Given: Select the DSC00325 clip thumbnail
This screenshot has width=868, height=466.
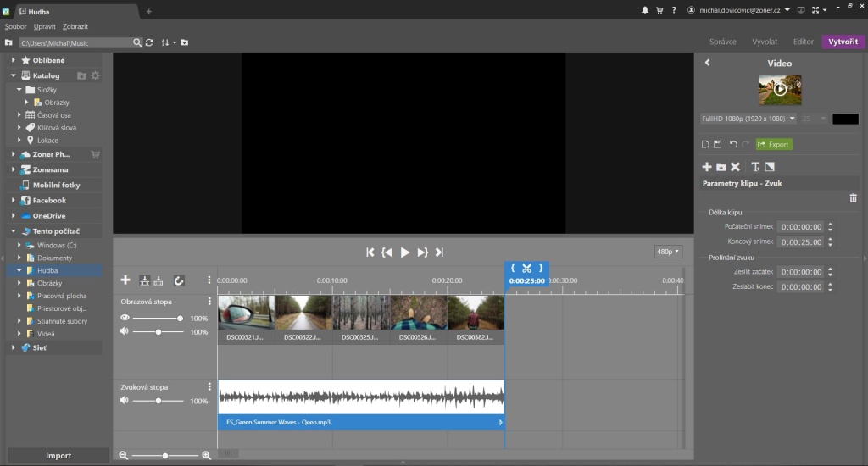Looking at the screenshot, I should point(361,312).
